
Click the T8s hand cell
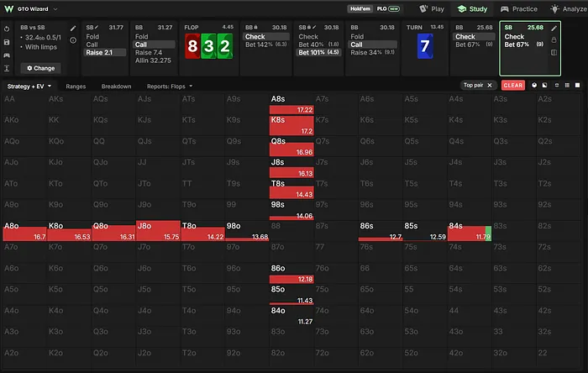(291, 189)
